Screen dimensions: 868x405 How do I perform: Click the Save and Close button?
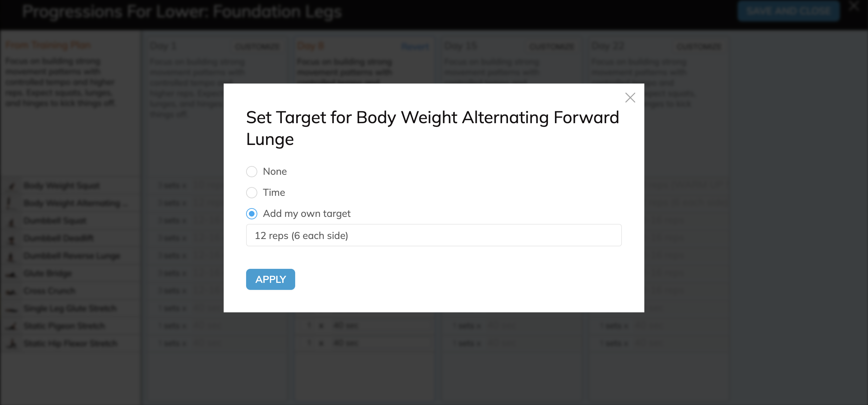pos(788,11)
